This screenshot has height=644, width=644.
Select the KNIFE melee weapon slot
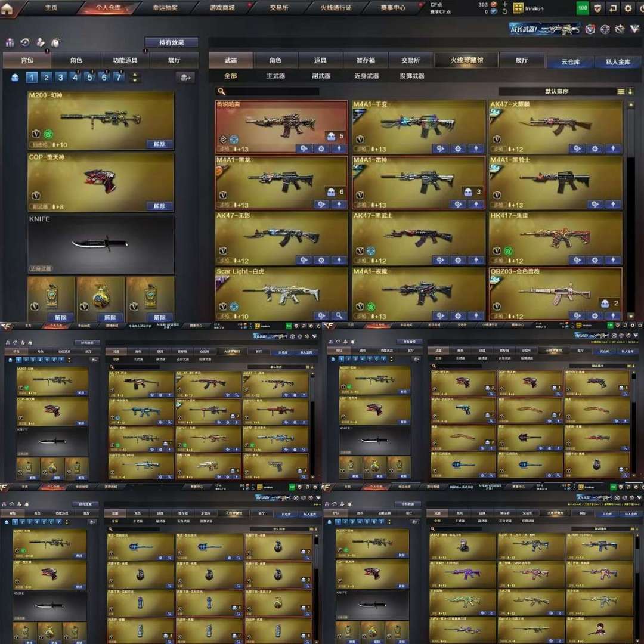point(101,243)
